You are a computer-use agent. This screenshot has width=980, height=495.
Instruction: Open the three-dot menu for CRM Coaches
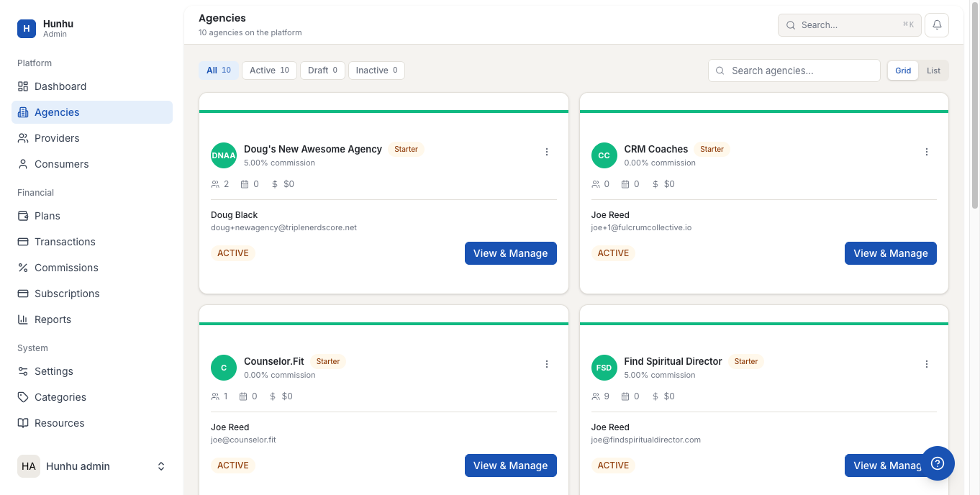coord(927,152)
